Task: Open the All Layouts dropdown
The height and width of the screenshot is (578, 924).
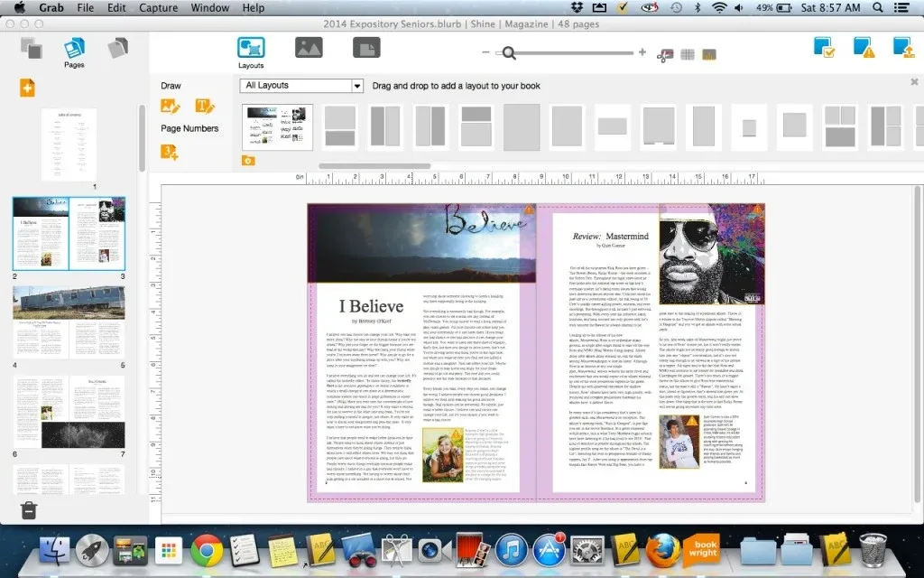Action: click(300, 85)
